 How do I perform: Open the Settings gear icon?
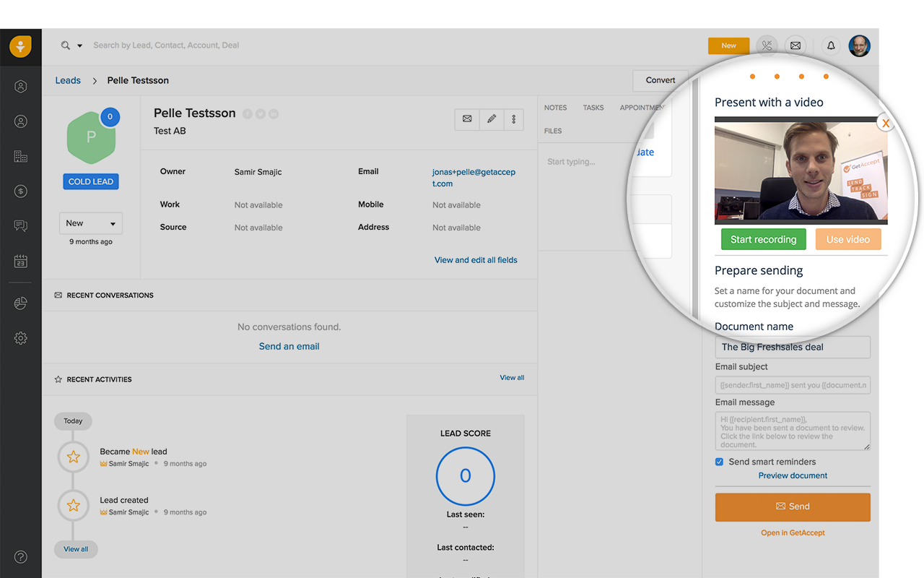click(x=20, y=338)
